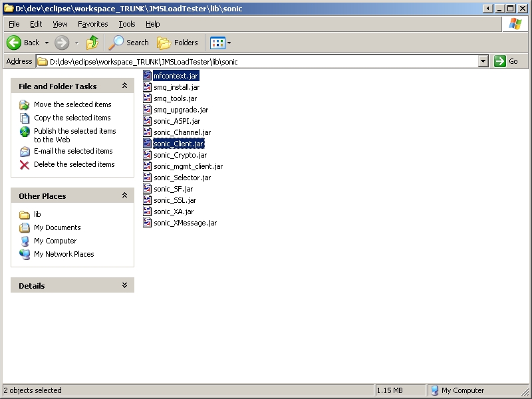Screen dimensions: 532x399
Task: Go to lib folder in Other Places
Action: click(x=37, y=214)
